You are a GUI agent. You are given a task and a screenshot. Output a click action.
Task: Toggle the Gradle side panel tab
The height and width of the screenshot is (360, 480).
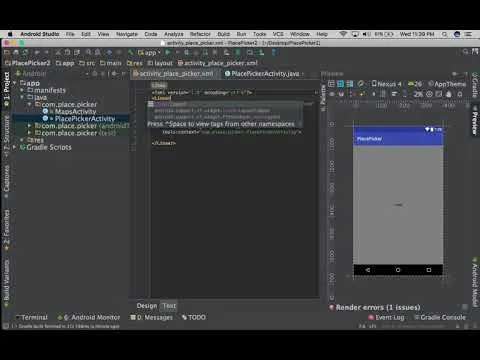point(475,85)
